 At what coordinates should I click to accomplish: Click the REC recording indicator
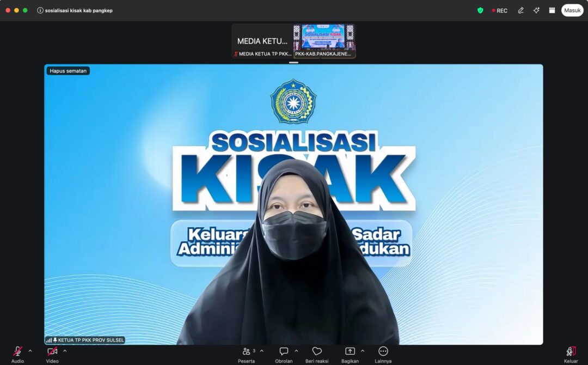coord(499,10)
